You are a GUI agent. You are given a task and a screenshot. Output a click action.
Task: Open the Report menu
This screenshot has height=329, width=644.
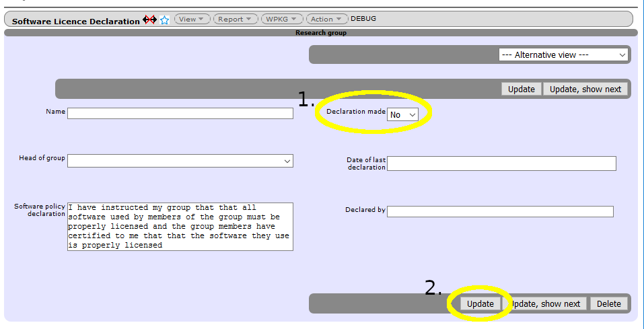click(x=236, y=19)
